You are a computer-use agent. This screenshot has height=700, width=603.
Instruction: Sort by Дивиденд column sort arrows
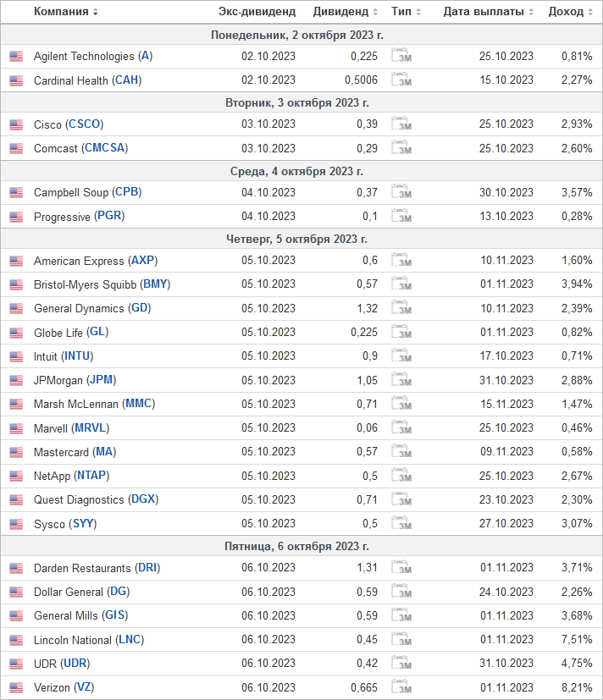coord(375,12)
